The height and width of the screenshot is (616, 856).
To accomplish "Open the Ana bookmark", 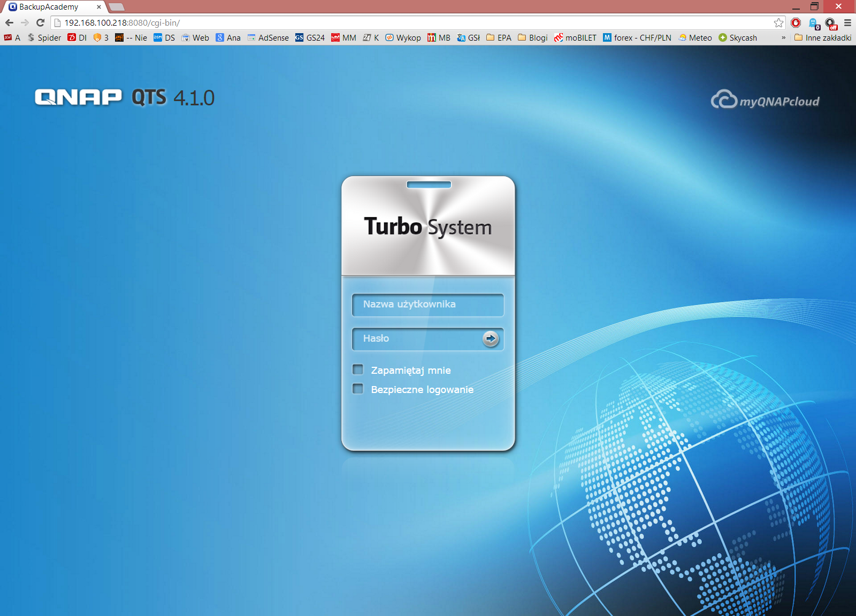I will (x=228, y=37).
